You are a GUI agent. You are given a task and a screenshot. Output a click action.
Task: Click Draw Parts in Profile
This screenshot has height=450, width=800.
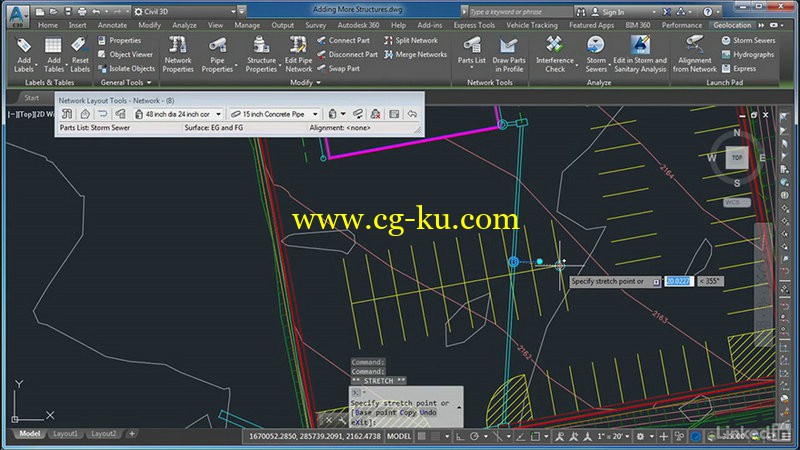[x=508, y=55]
